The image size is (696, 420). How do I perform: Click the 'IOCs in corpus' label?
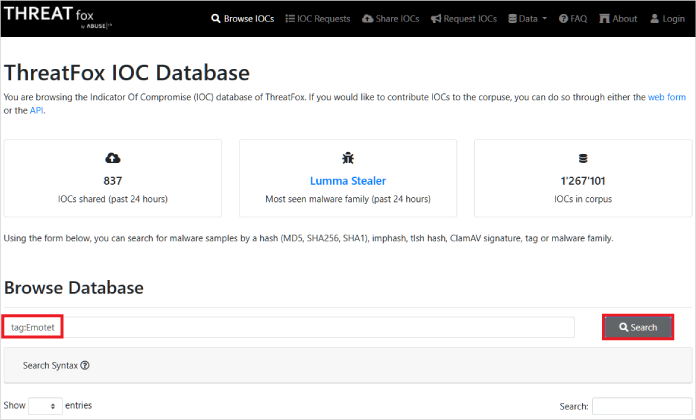[x=583, y=199]
